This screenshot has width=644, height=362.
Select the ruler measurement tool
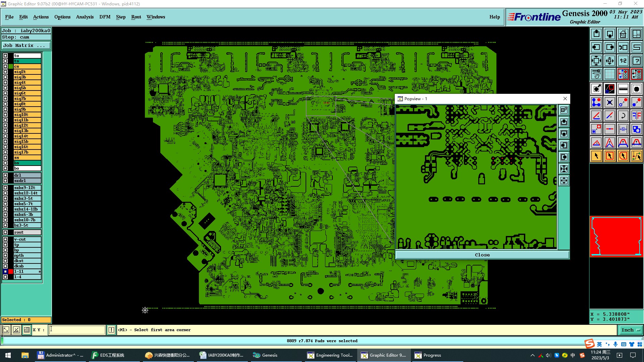[623, 89]
